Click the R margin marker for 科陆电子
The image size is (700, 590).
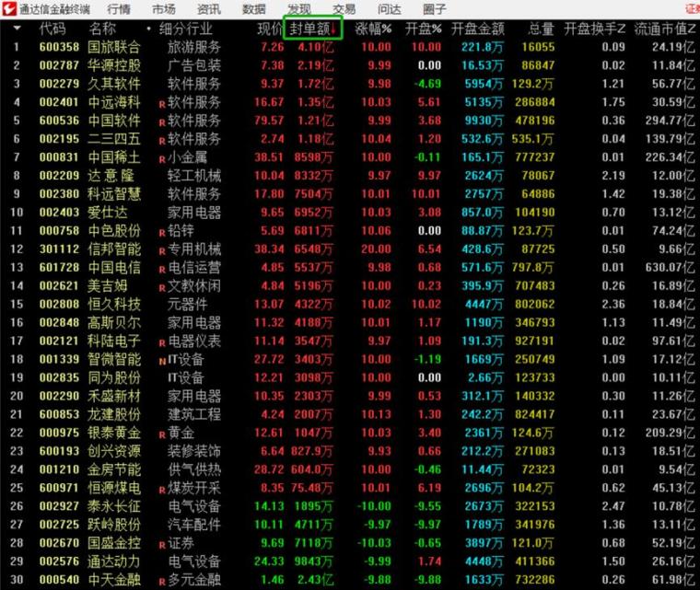[162, 343]
